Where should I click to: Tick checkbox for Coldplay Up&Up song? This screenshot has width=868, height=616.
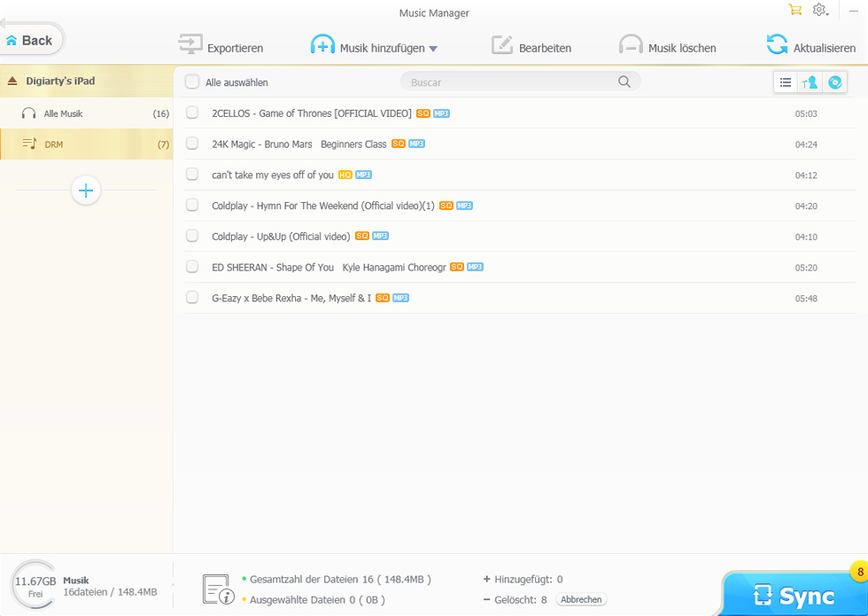pos(192,236)
